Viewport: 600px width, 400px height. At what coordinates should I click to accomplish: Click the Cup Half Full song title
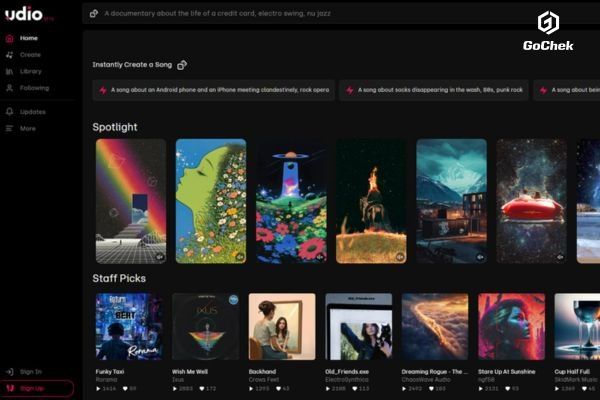coord(572,372)
